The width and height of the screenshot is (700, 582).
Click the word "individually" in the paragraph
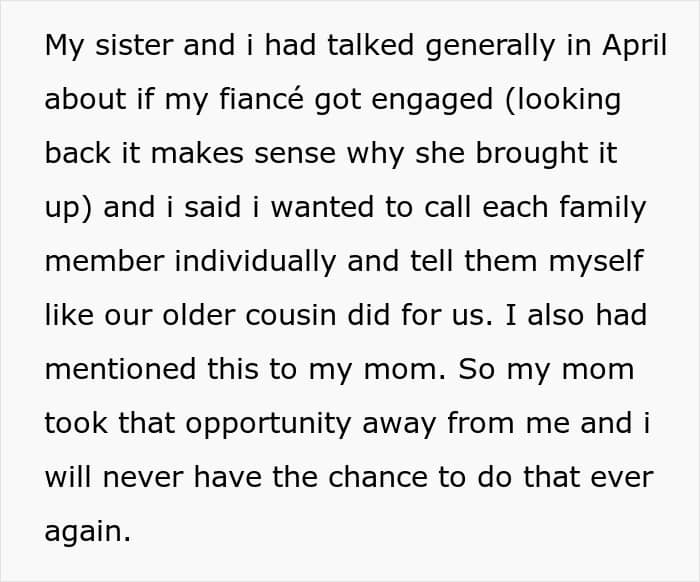tap(255, 262)
